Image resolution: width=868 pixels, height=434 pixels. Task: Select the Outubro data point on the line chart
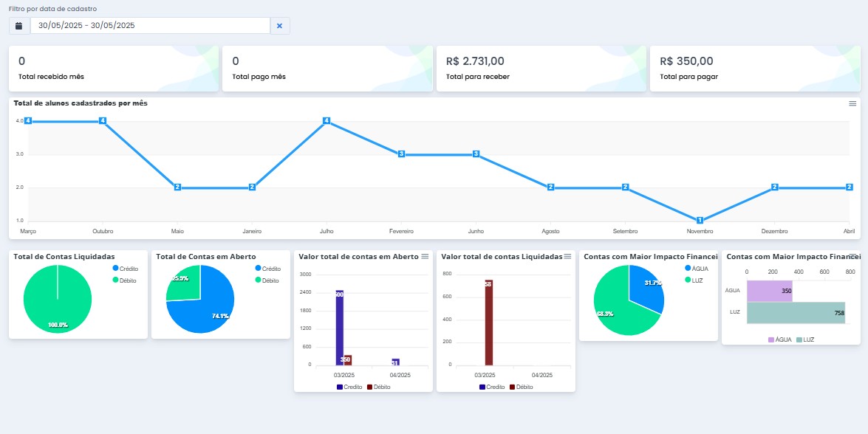[x=103, y=120]
